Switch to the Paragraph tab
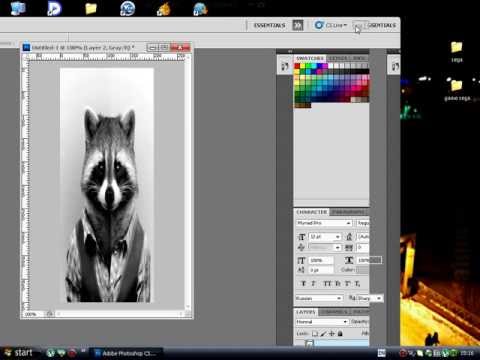 pyautogui.click(x=348, y=212)
